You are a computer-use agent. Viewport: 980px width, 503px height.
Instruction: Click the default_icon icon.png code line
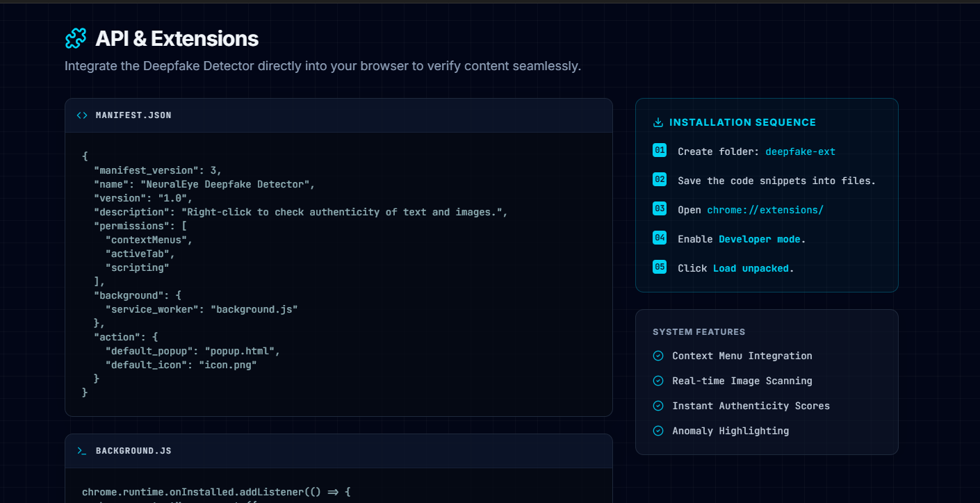click(x=181, y=365)
